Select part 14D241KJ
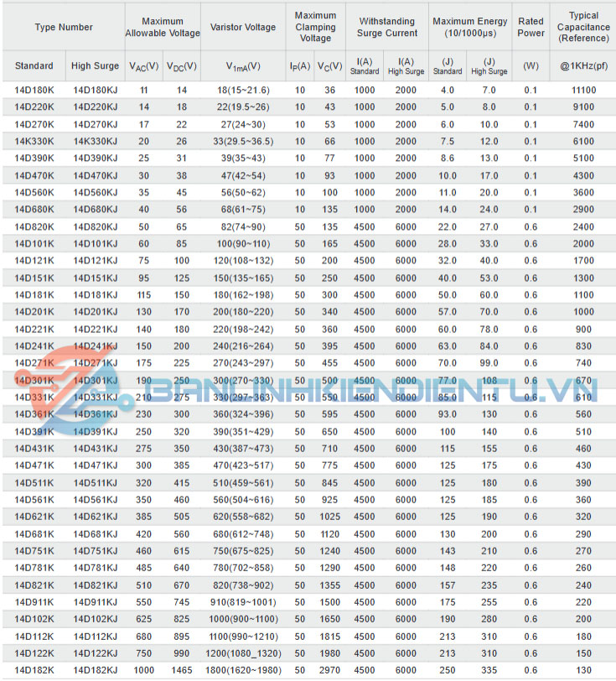The width and height of the screenshot is (616, 681). tap(96, 346)
